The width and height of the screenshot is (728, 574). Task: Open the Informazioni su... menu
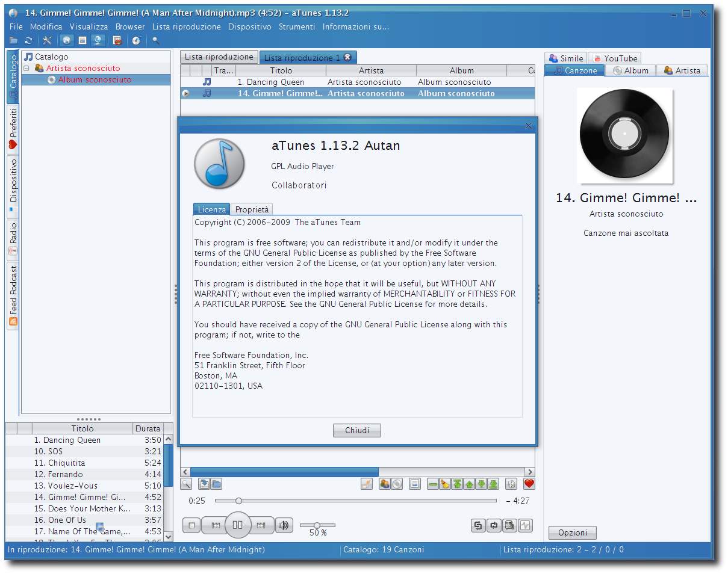(356, 26)
